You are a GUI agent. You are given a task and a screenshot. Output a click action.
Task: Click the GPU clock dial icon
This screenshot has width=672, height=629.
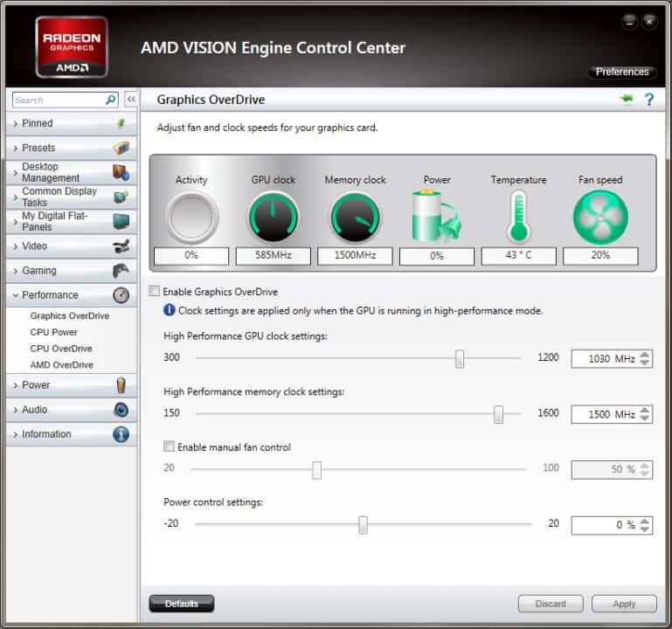274,218
